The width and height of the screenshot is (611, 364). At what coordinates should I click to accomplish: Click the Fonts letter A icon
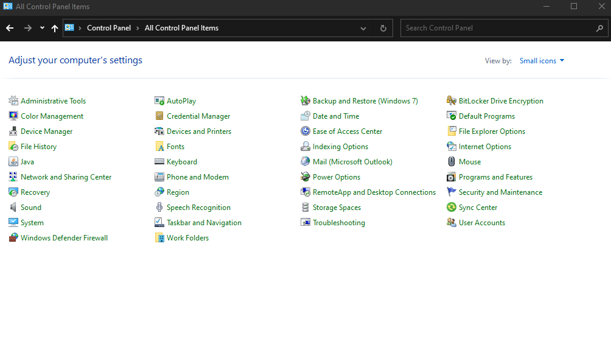click(159, 146)
